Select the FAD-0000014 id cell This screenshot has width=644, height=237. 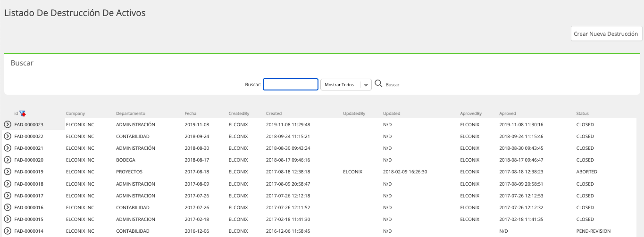29,231
